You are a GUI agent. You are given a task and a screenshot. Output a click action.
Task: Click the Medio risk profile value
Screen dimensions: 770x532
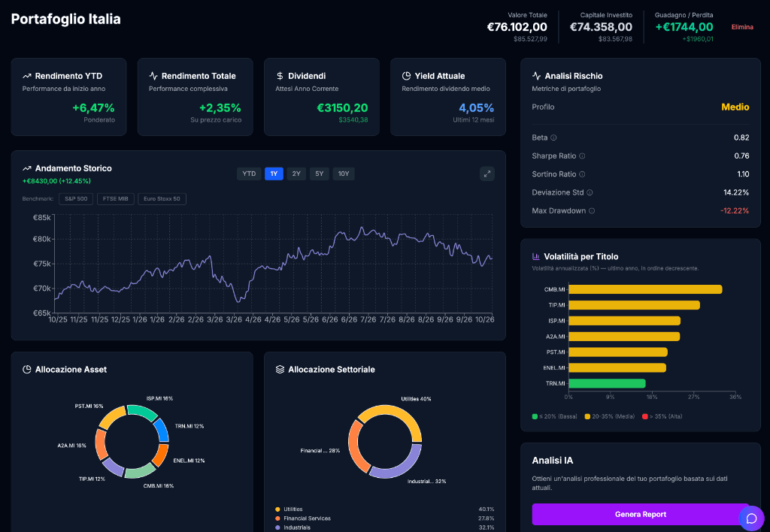tap(735, 107)
